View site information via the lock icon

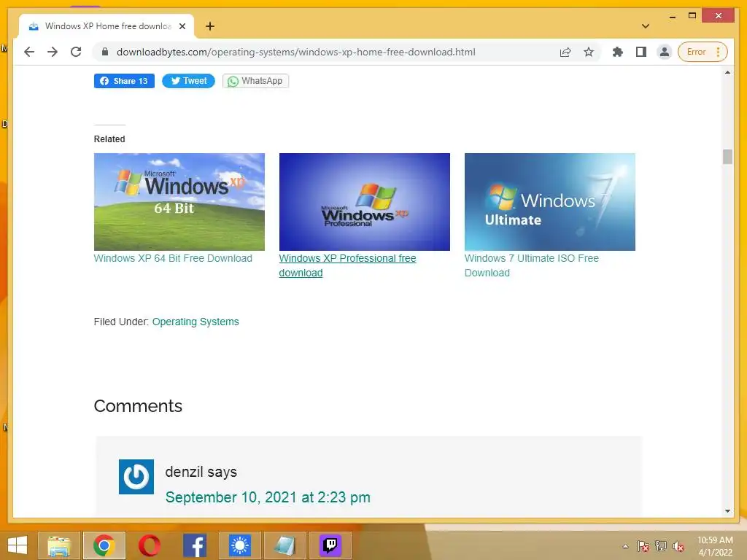[x=105, y=52]
